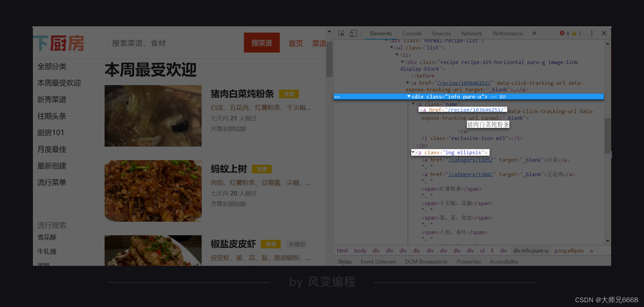Select the ul breadcrumb
The image size is (644, 307).
click(x=482, y=250)
